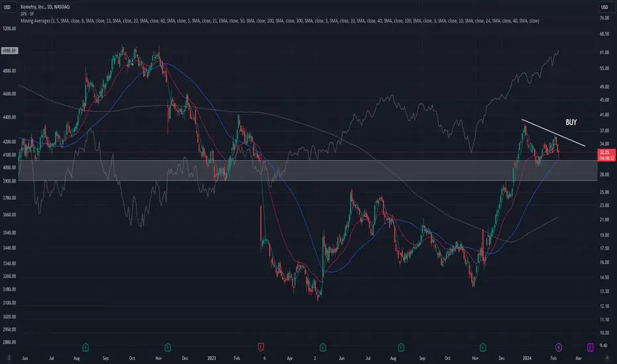
Task: Select the SPX · SP comparison legend
Action: 27,14
